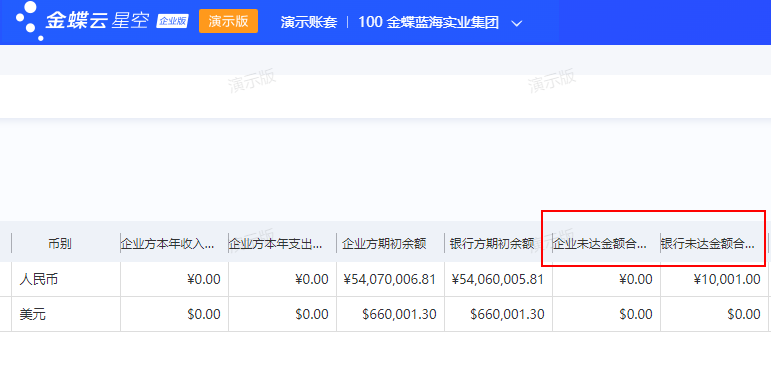Select organization 100 金蝶蓝海实业集团
The image size is (771, 381).
[428, 22]
